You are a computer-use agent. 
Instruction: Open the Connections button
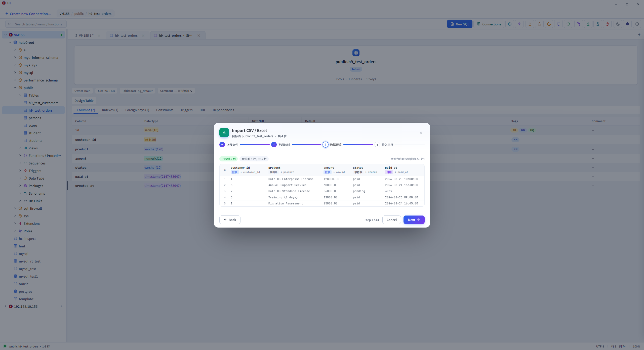point(489,24)
